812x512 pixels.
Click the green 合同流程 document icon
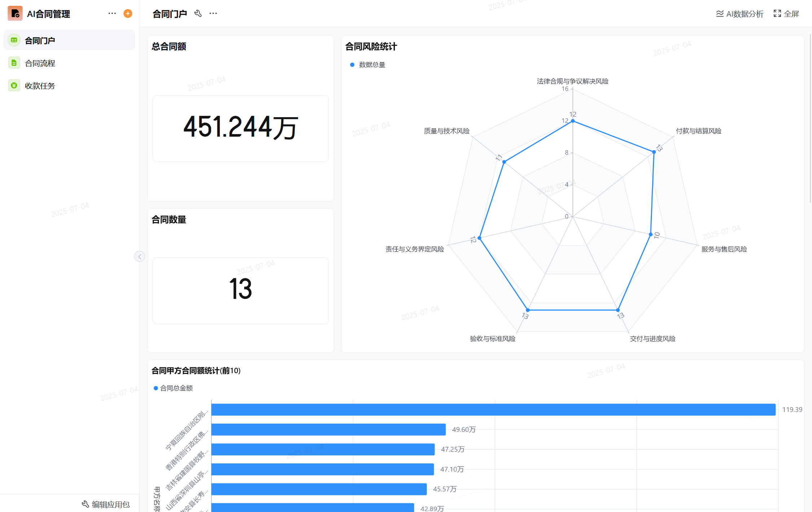[14, 63]
